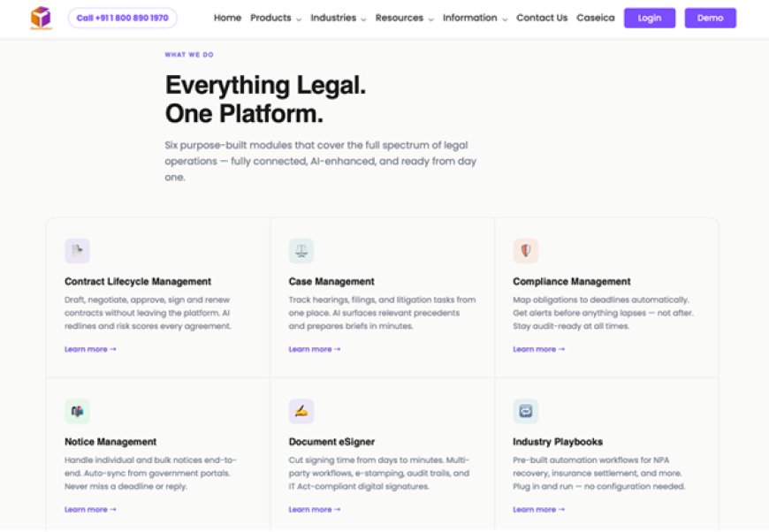The image size is (769, 532).
Task: Click the Industry Playbooks loop icon
Action: coord(526,412)
